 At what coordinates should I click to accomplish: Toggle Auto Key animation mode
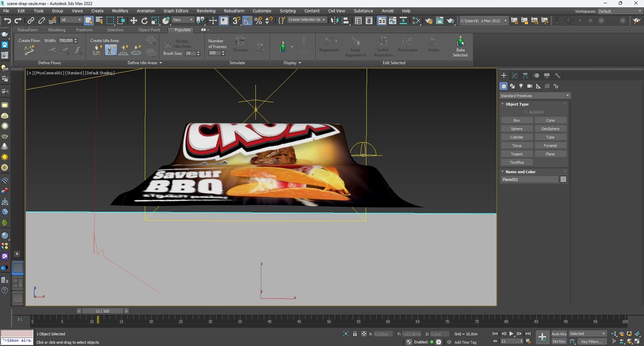click(559, 334)
